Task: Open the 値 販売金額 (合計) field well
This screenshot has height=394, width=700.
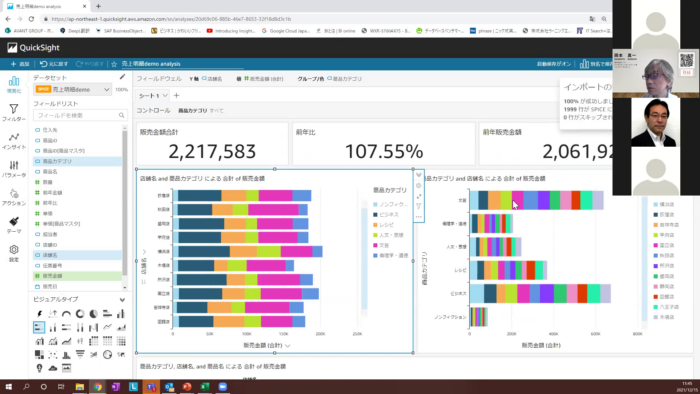Action: [x=260, y=79]
